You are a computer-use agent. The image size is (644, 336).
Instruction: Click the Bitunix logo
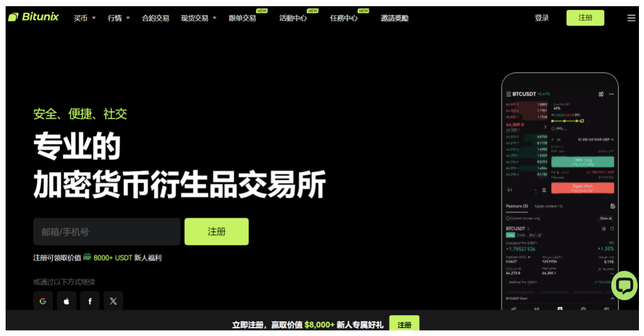(34, 17)
